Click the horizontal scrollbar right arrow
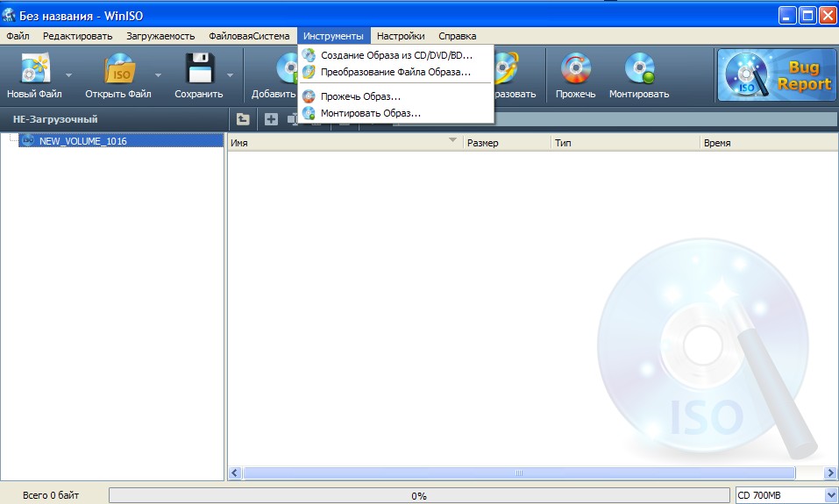 click(x=830, y=473)
